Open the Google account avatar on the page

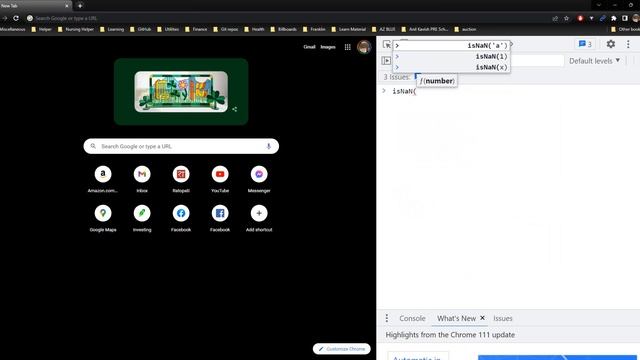(x=364, y=47)
